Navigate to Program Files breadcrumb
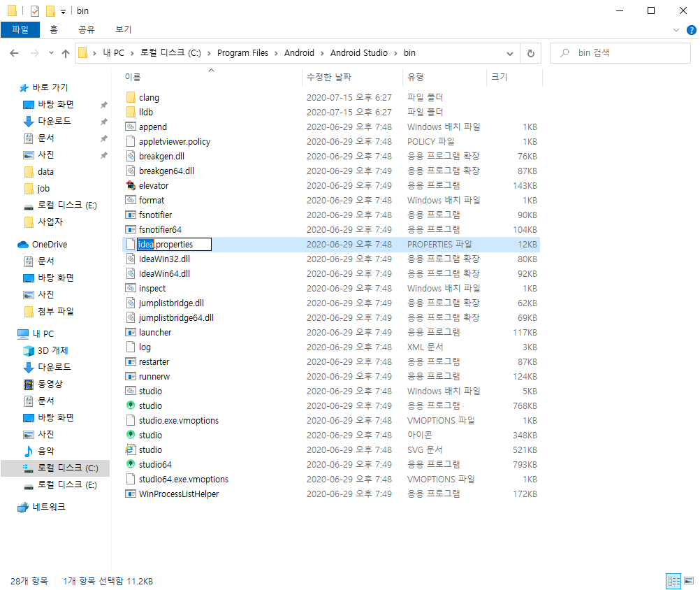 (x=243, y=53)
